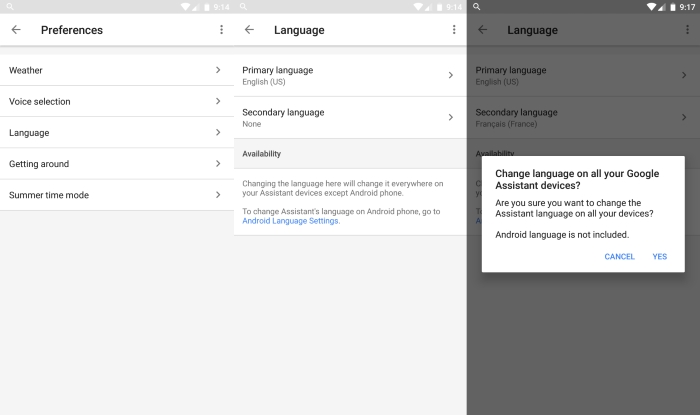Open Language option in Preferences list

29,132
